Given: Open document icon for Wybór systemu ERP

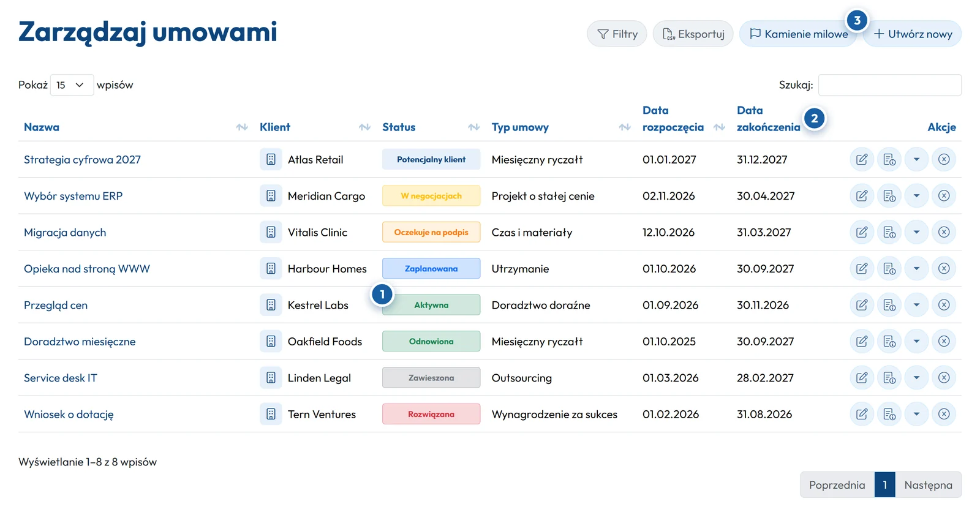Looking at the screenshot, I should click(x=889, y=196).
